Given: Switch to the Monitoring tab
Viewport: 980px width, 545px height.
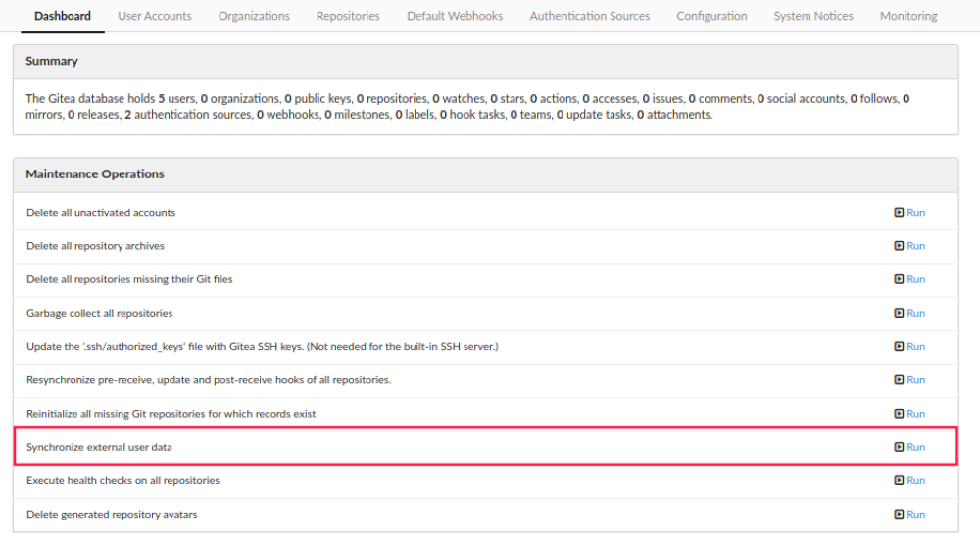Looking at the screenshot, I should (x=907, y=16).
